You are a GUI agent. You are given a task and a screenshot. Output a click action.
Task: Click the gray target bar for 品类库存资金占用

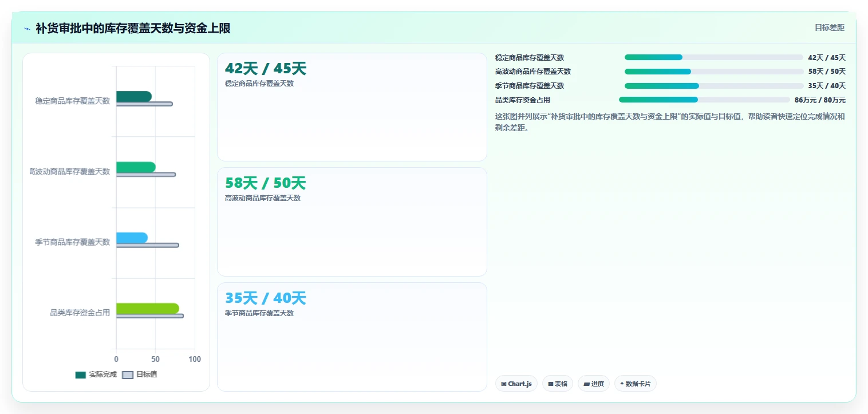(x=149, y=316)
